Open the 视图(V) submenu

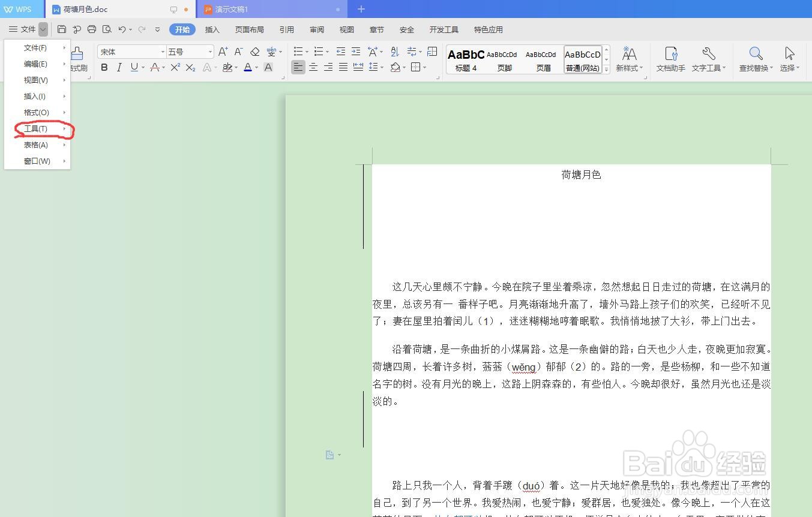(x=37, y=80)
